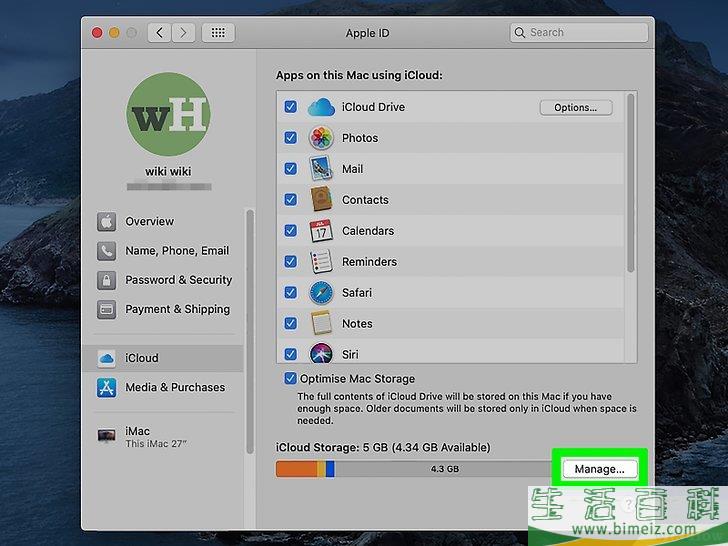Click the orange segment of the storage bar

coord(296,469)
